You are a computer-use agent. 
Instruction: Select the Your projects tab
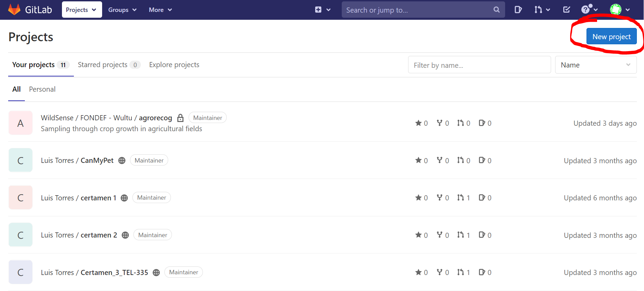point(41,65)
